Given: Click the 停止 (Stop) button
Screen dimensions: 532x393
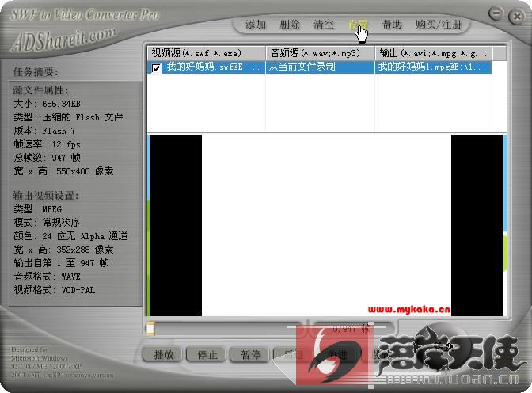Looking at the screenshot, I should coord(207,355).
